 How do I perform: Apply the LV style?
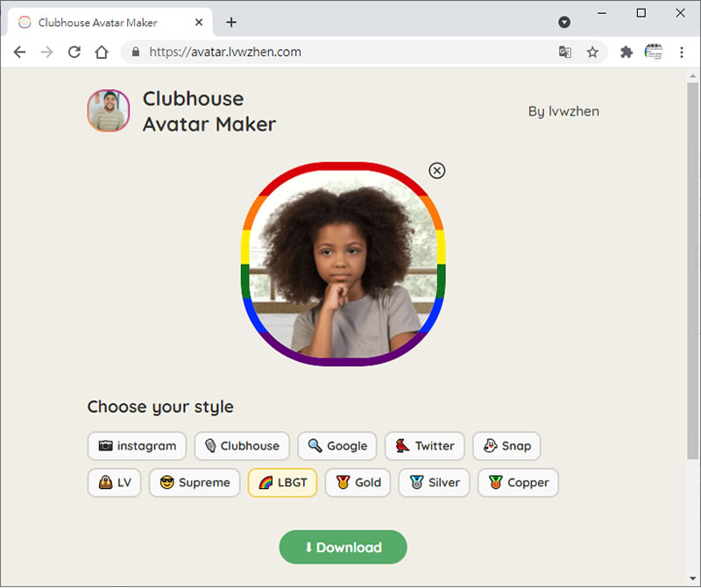pyautogui.click(x=114, y=483)
